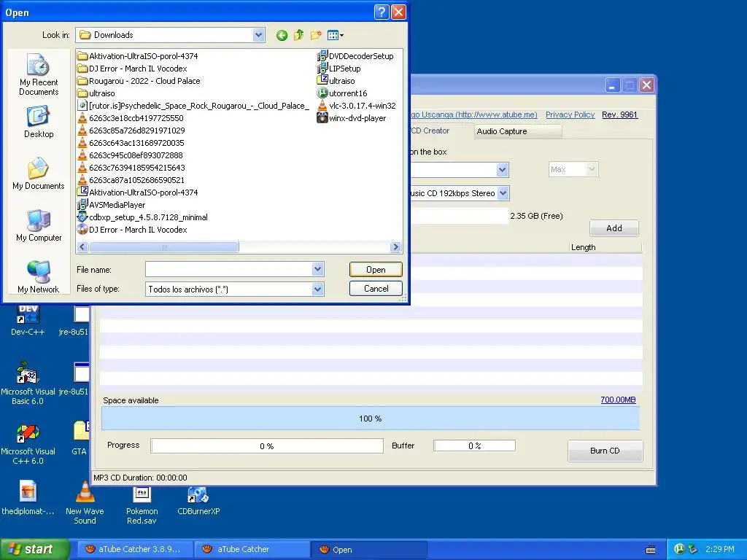The width and height of the screenshot is (747, 560).
Task: Select the rutor.is Psychedelic Space Rock torrent file
Action: pyautogui.click(x=193, y=106)
